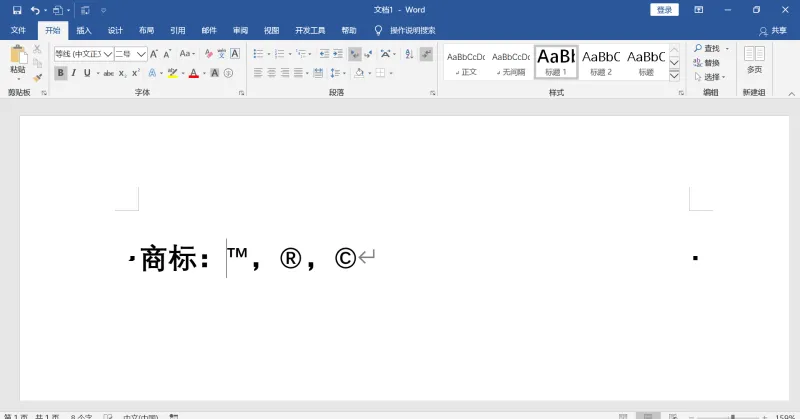Open the 操作说明搜索 lightbulb search
Viewport: 800px width, 419px height.
(378, 31)
